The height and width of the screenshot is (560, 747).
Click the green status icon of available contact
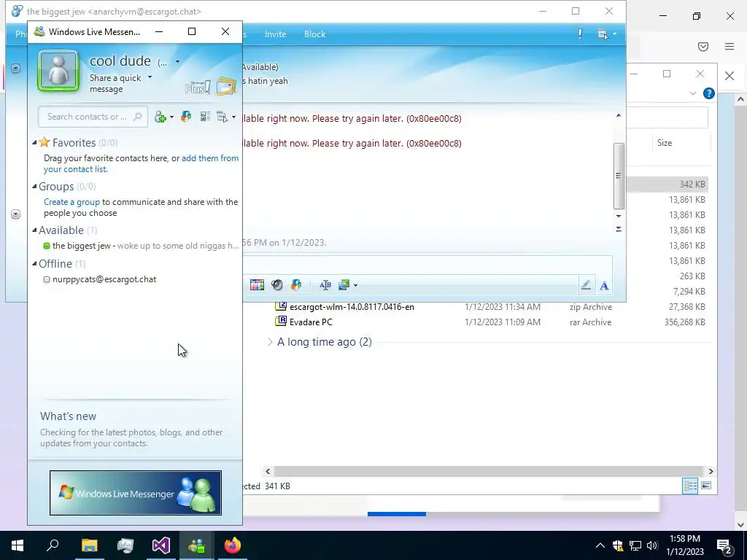[x=46, y=246]
